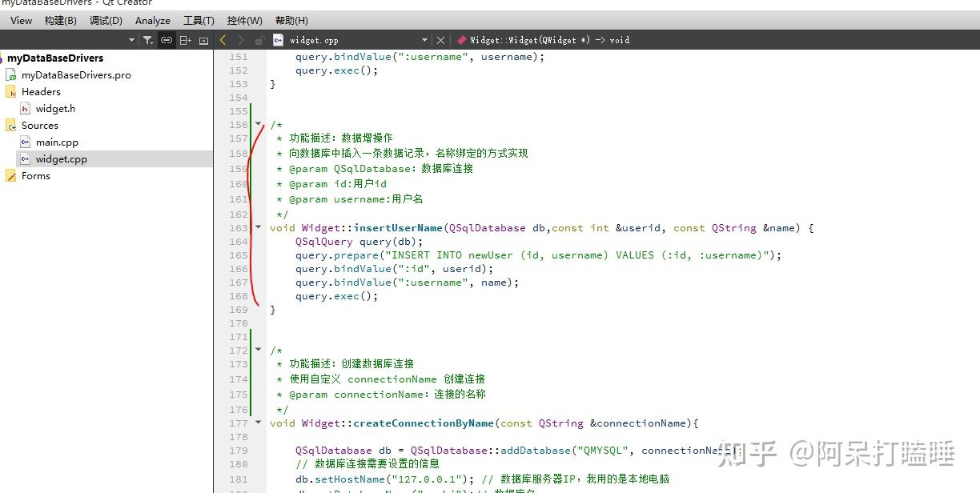
Task: Open the Analyze menu
Action: coord(152,20)
